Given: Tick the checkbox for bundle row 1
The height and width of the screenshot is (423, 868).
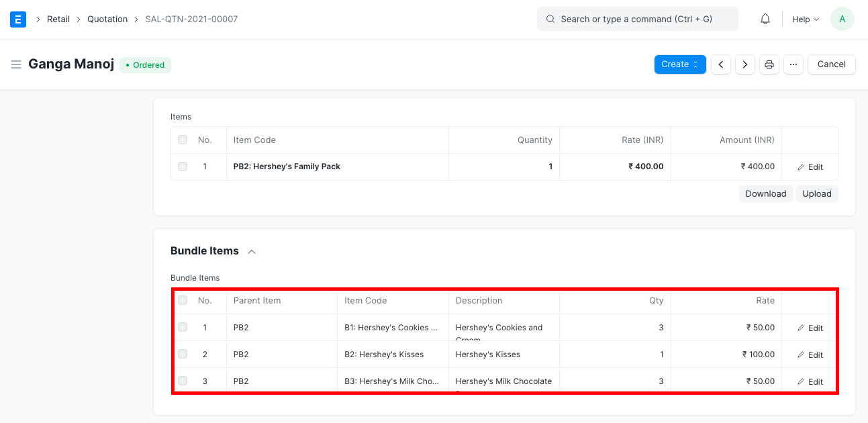Looking at the screenshot, I should pos(183,327).
